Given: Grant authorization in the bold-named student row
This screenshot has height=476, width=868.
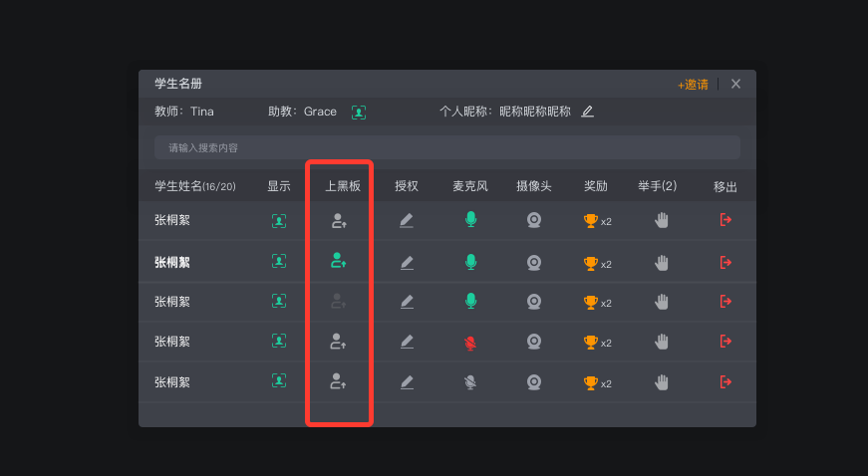Looking at the screenshot, I should click(407, 263).
